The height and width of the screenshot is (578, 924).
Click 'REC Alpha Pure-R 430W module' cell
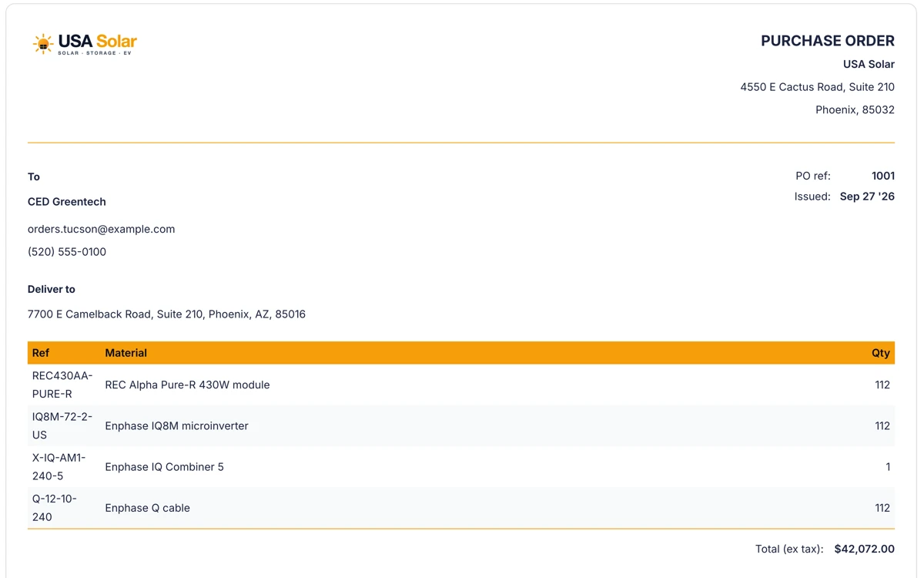click(x=188, y=385)
